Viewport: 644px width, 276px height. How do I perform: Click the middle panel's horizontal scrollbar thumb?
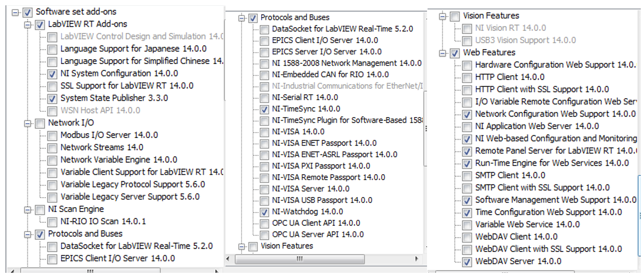[299, 259]
